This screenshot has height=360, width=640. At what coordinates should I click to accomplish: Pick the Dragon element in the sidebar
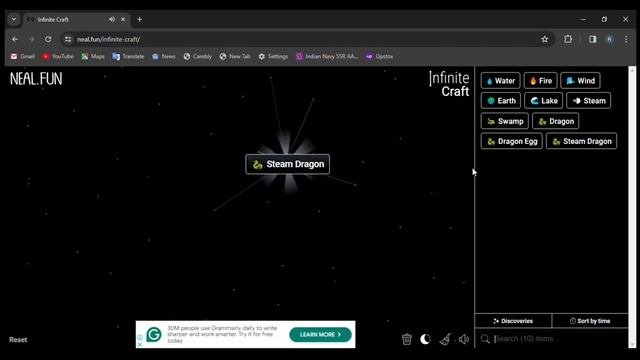pyautogui.click(x=556, y=121)
